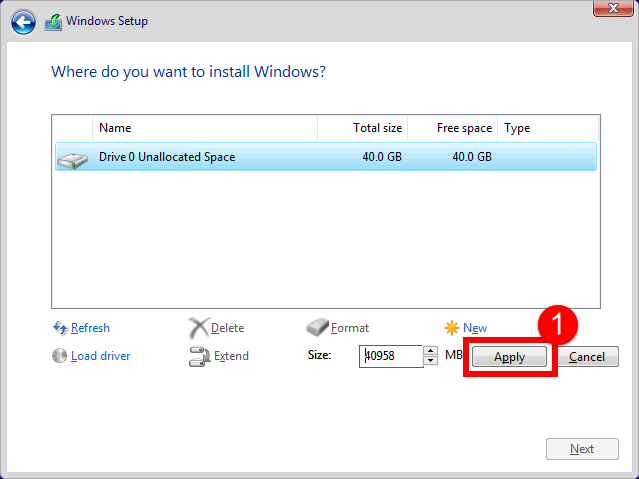The image size is (639, 479).
Task: Apply the partition size
Action: point(509,357)
